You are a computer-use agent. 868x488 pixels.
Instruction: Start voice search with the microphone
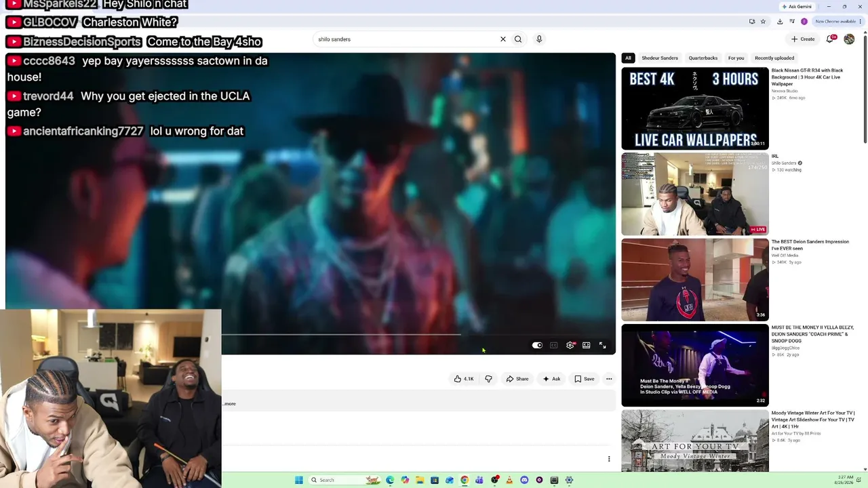click(x=539, y=39)
